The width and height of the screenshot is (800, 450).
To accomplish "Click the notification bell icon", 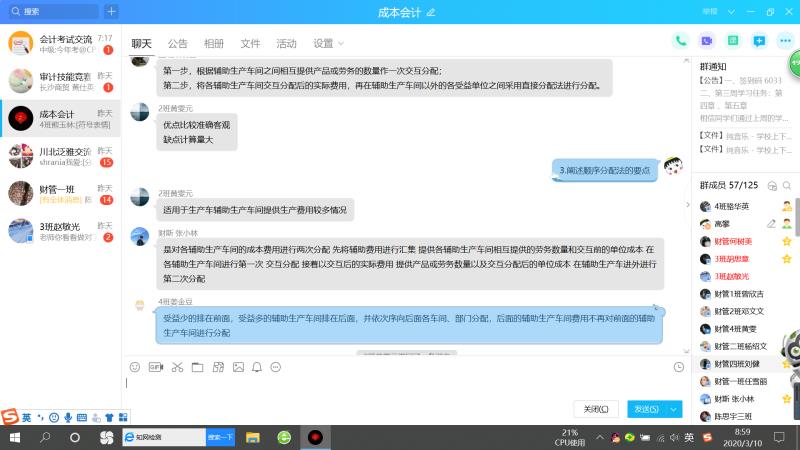I will click(257, 367).
